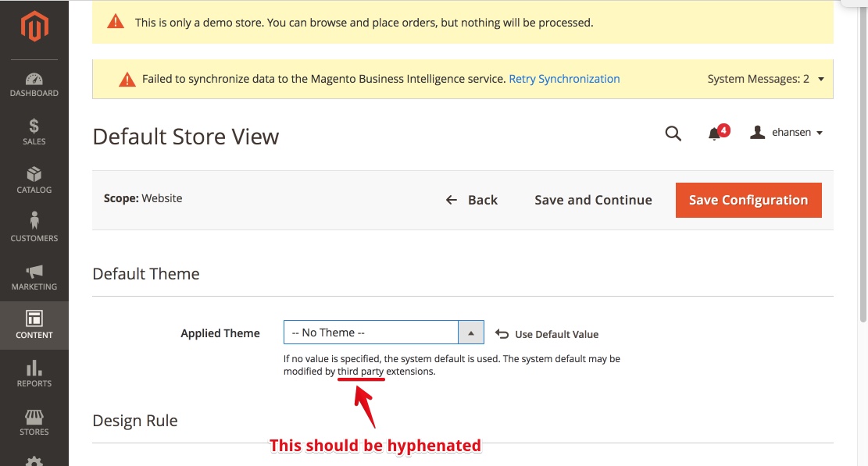This screenshot has height=466, width=868.
Task: Click the Magento logo in sidebar
Action: 34,27
